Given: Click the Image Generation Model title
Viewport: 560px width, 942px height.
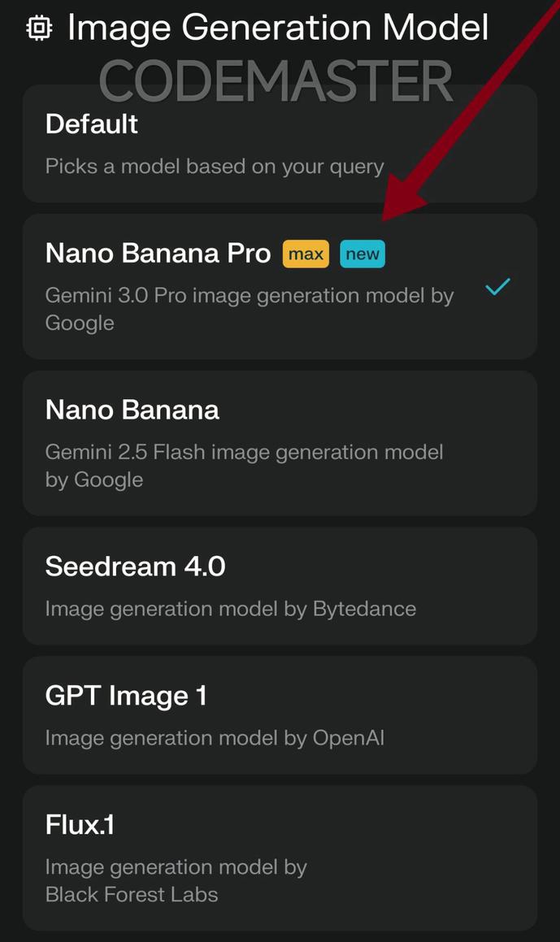Looking at the screenshot, I should (x=278, y=28).
